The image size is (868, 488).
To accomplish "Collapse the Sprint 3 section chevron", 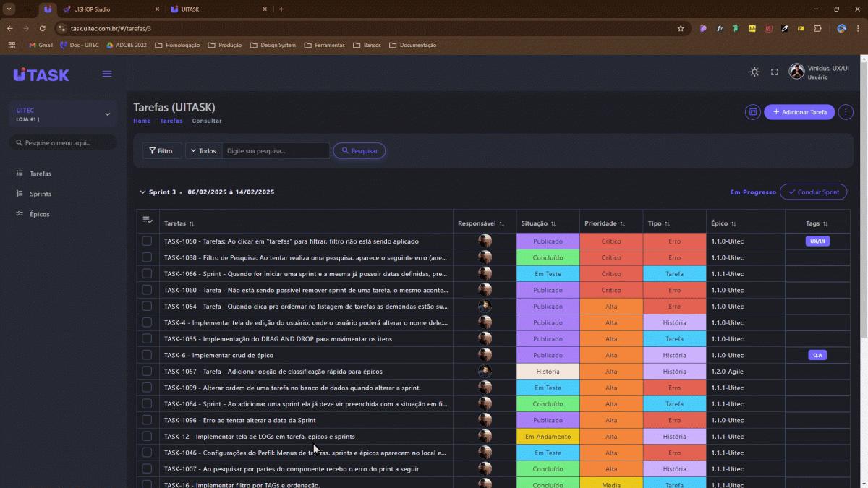I will [142, 192].
